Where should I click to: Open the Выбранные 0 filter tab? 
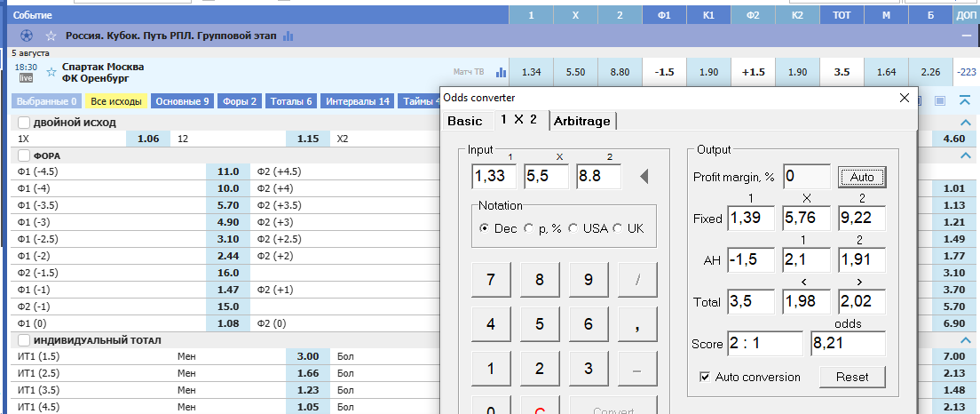click(x=47, y=101)
